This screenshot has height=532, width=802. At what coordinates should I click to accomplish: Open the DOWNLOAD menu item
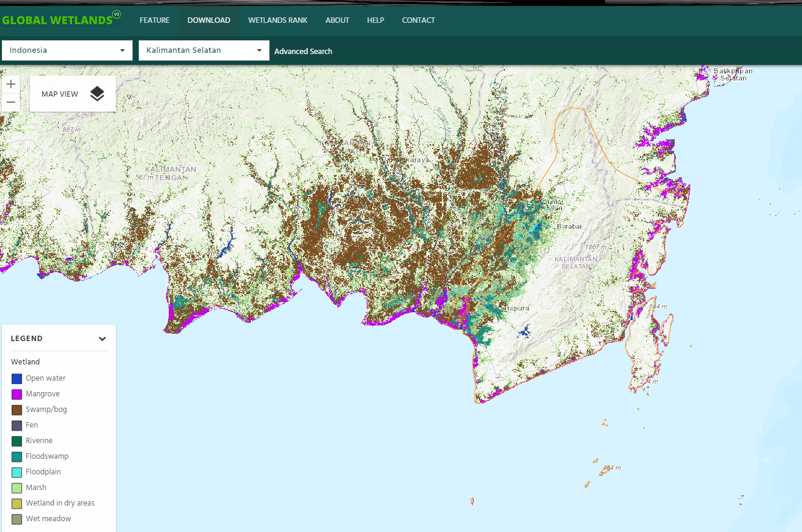click(x=209, y=20)
